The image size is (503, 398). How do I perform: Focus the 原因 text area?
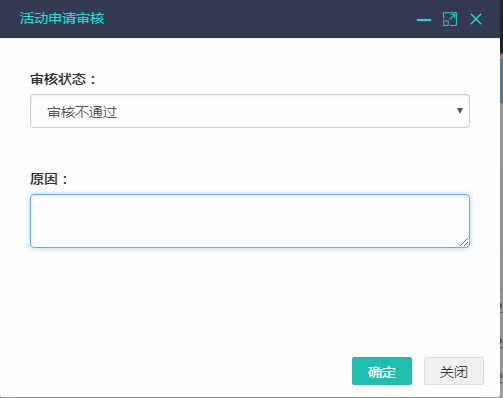pyautogui.click(x=250, y=221)
